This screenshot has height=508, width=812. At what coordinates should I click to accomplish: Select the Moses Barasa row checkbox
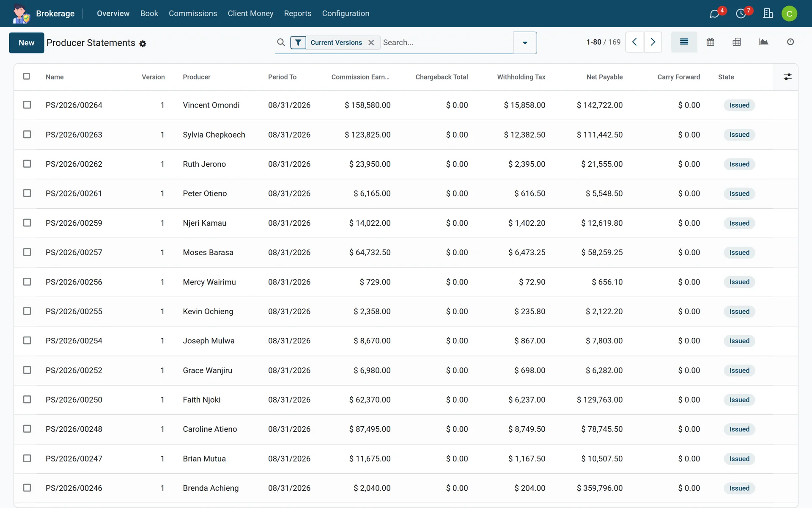[x=27, y=252]
